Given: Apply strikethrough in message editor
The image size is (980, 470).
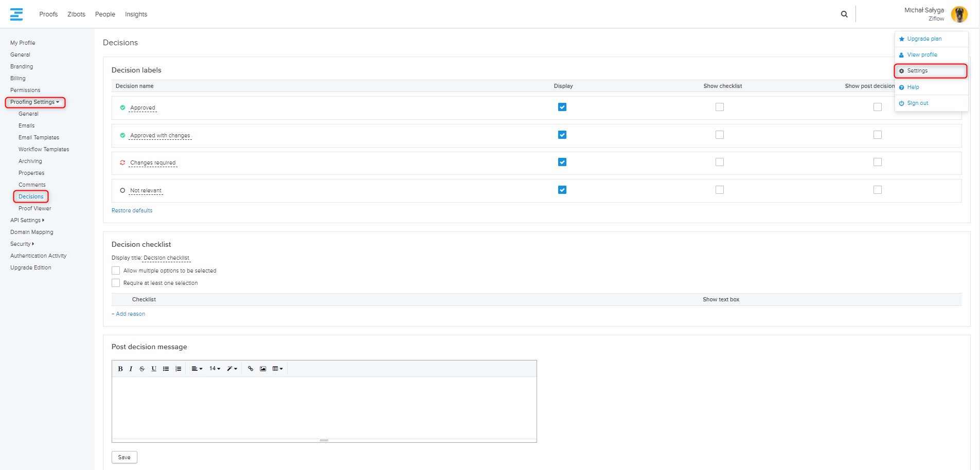Looking at the screenshot, I should (x=142, y=369).
